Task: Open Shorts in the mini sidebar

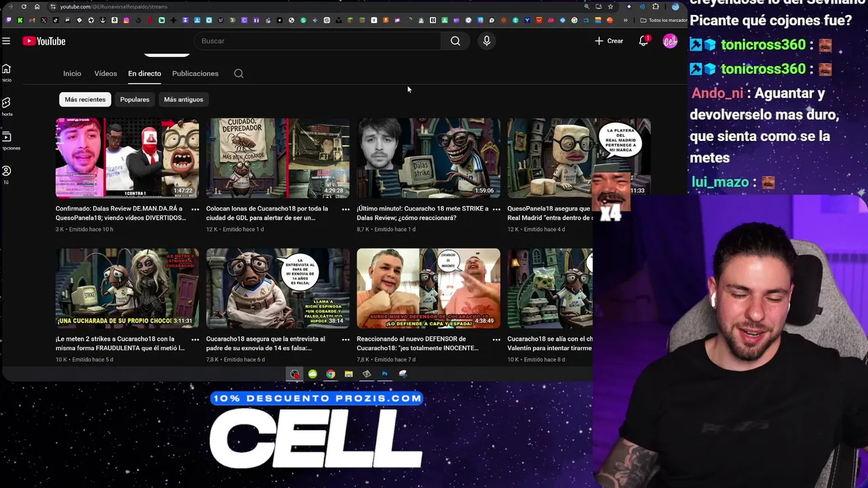Action: point(6,106)
